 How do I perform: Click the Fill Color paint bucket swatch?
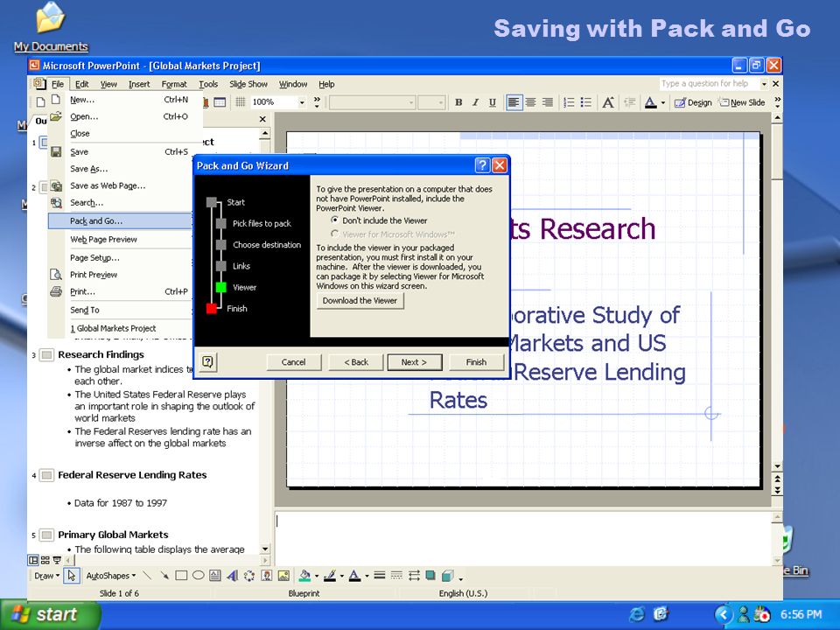tap(304, 576)
